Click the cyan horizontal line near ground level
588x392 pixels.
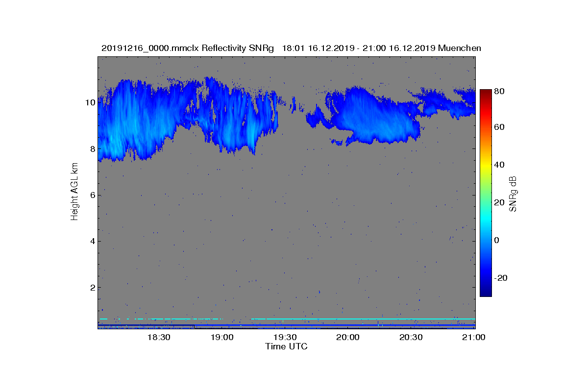pyautogui.click(x=363, y=319)
